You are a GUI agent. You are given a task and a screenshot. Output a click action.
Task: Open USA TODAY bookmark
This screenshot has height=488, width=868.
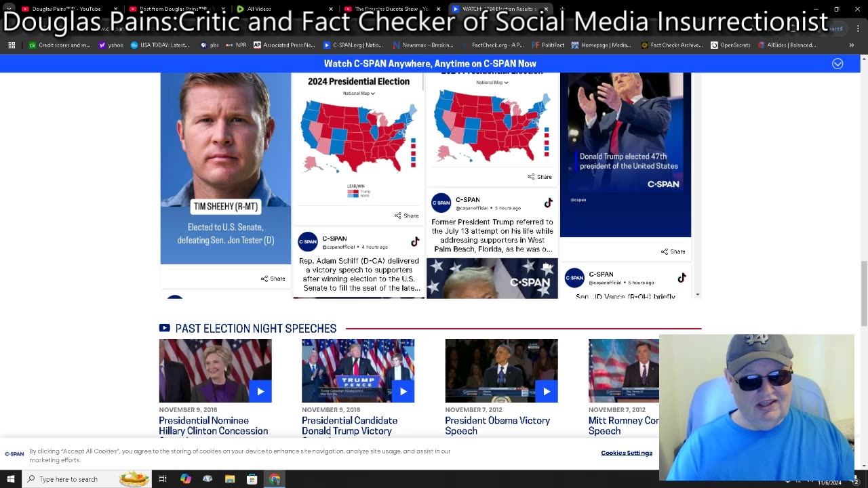point(160,45)
